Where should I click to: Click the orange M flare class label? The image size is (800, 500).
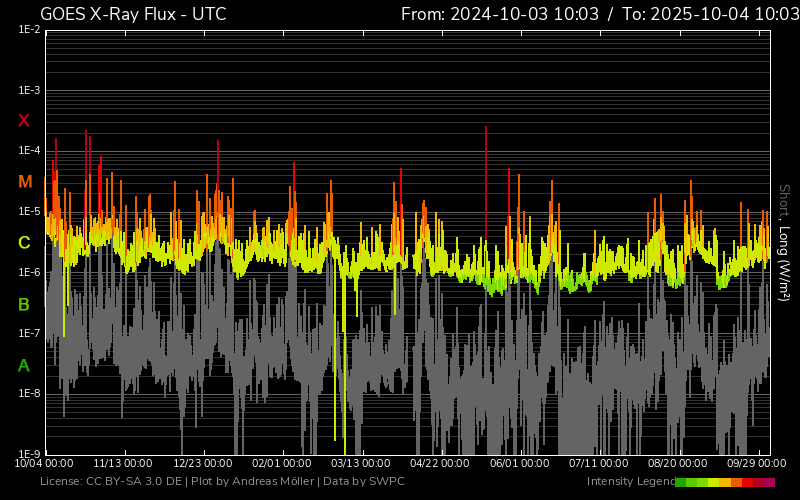coord(24,182)
